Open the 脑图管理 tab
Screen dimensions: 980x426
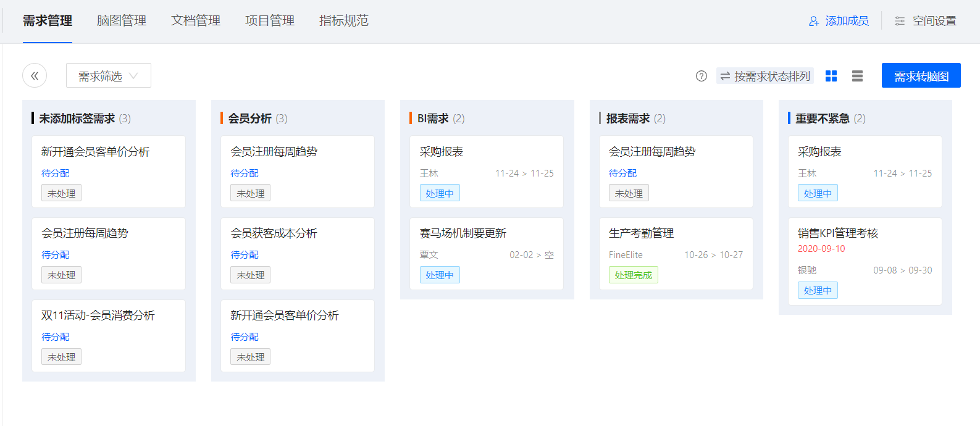(122, 21)
